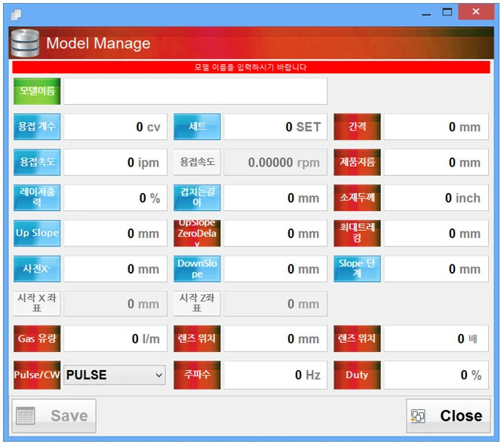
Task: Close the window with the X button
Action: click(476, 12)
